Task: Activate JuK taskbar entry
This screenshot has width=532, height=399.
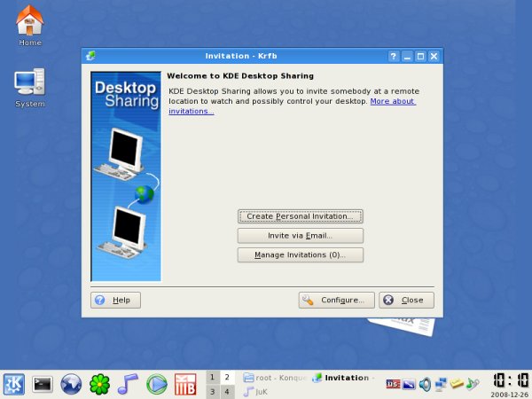Action: pyautogui.click(x=256, y=392)
